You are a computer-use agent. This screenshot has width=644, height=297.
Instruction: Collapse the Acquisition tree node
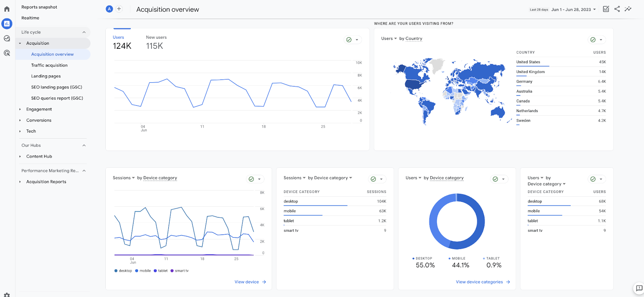20,43
